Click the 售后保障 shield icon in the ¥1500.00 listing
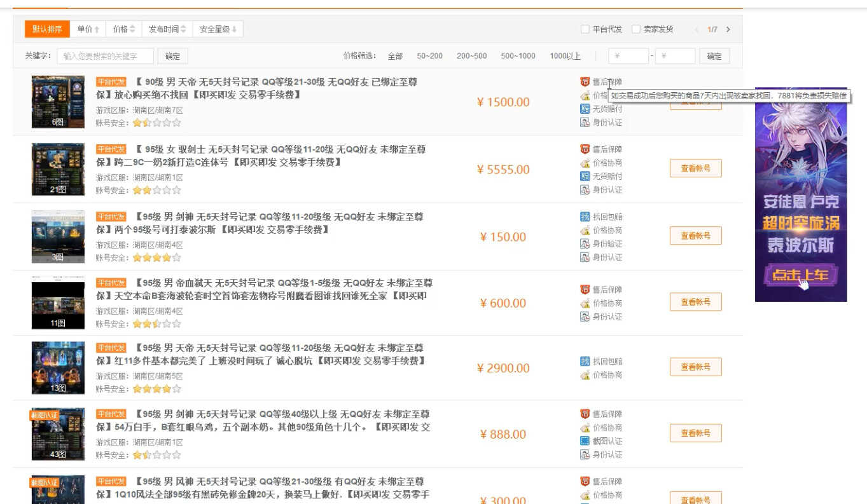This screenshot has height=504, width=867. pos(585,82)
